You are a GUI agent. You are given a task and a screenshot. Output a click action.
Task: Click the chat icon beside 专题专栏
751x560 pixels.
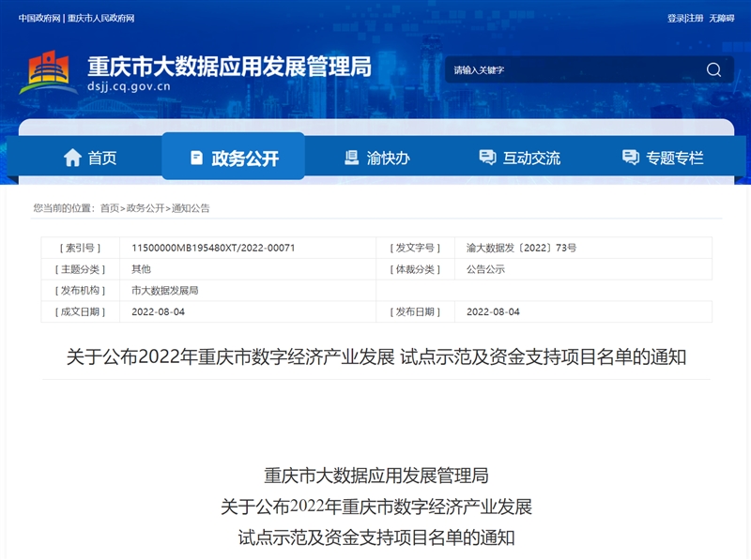[x=630, y=157]
